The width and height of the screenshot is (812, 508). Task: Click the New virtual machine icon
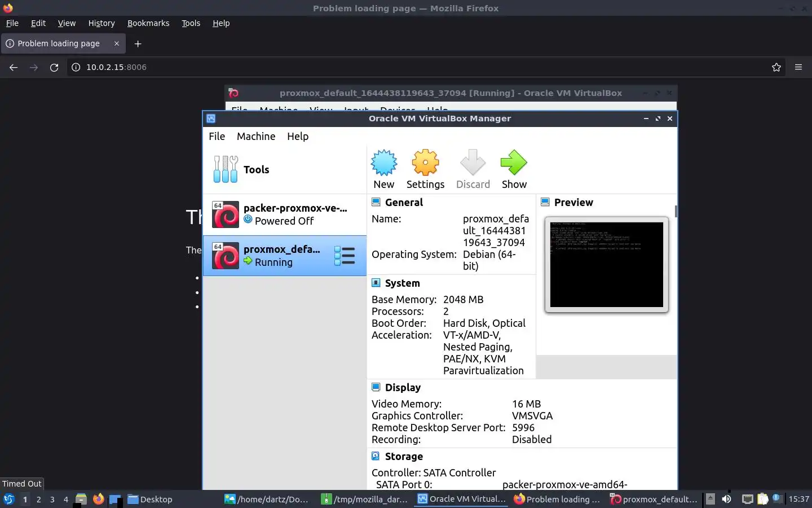pyautogui.click(x=384, y=163)
